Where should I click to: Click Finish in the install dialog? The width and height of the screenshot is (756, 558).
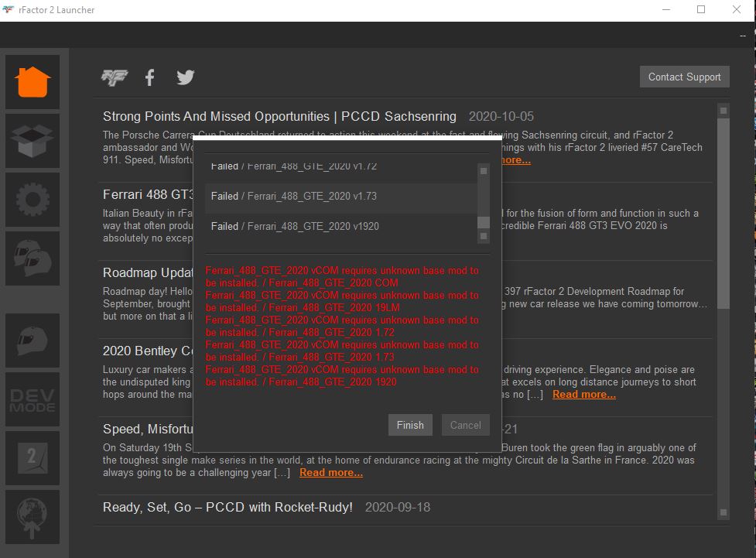click(410, 425)
